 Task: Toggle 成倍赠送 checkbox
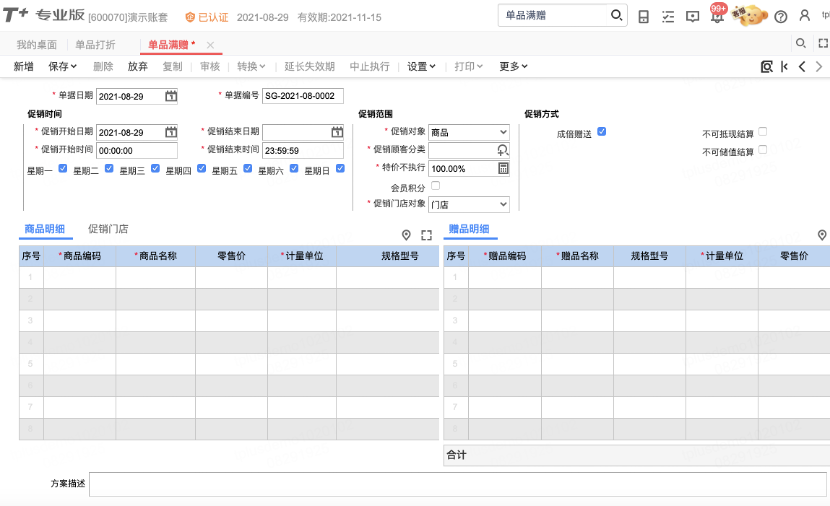click(602, 132)
